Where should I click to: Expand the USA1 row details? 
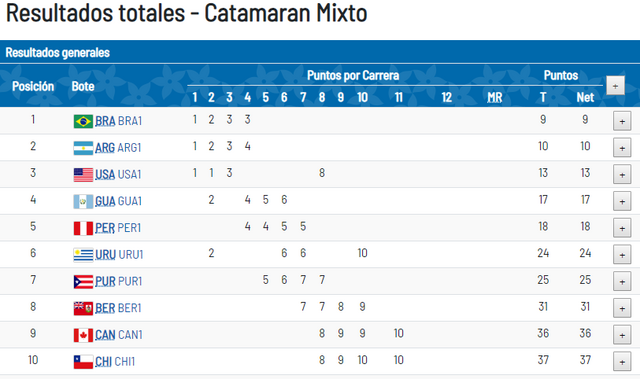622,175
